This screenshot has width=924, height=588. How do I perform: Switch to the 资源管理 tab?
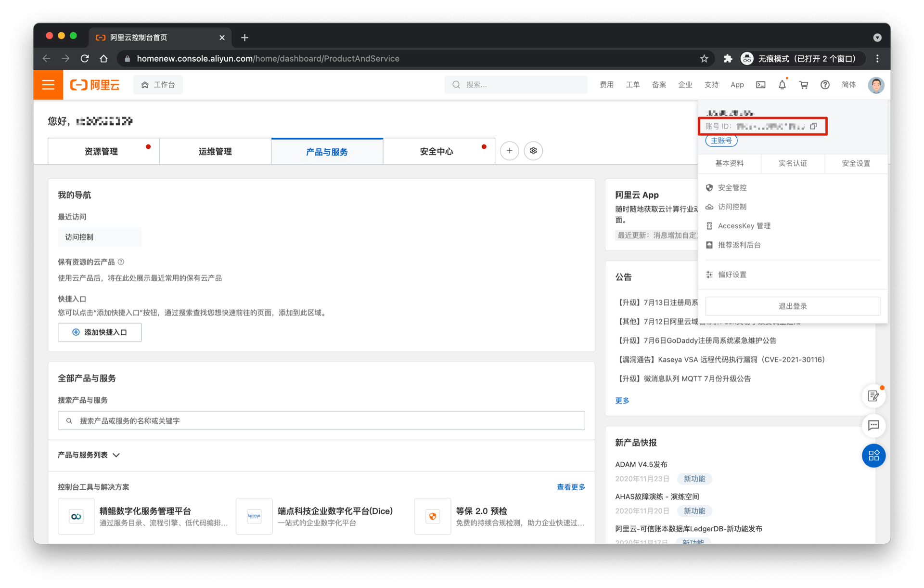coord(102,152)
